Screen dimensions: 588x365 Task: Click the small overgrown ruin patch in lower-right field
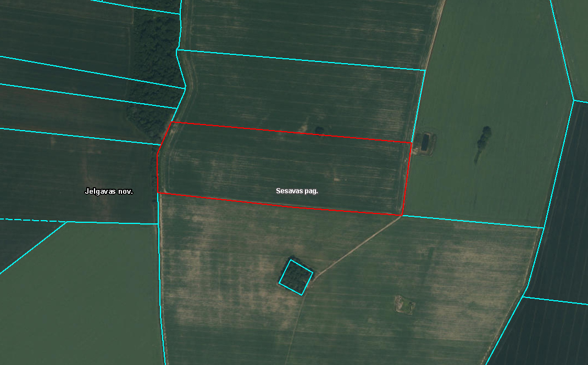point(404,305)
